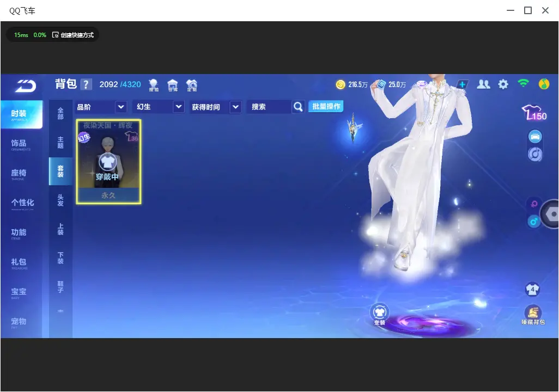The height and width of the screenshot is (392, 559).
Task: Select the 头发 hair sub-tab
Action: click(60, 200)
